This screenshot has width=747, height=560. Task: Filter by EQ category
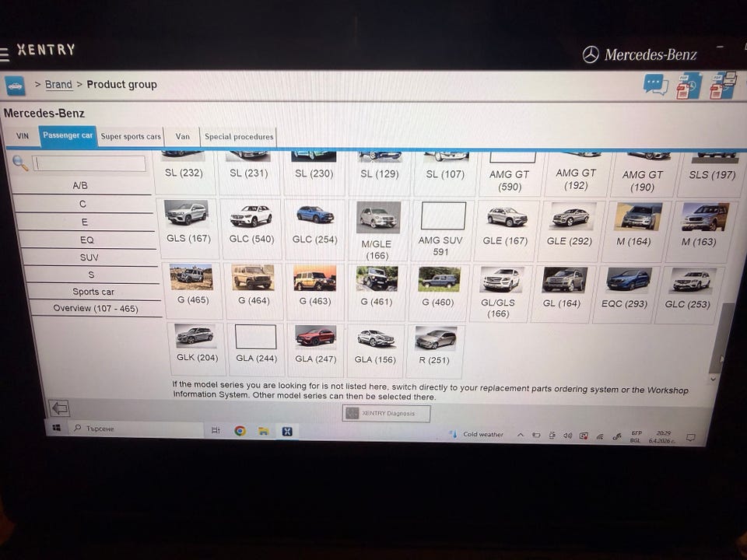point(86,240)
